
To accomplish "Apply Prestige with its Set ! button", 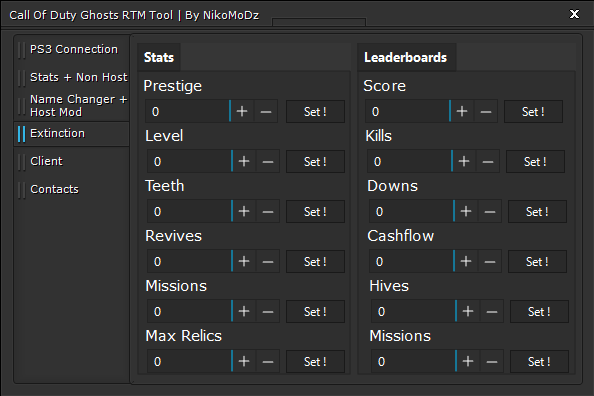I will [x=315, y=111].
